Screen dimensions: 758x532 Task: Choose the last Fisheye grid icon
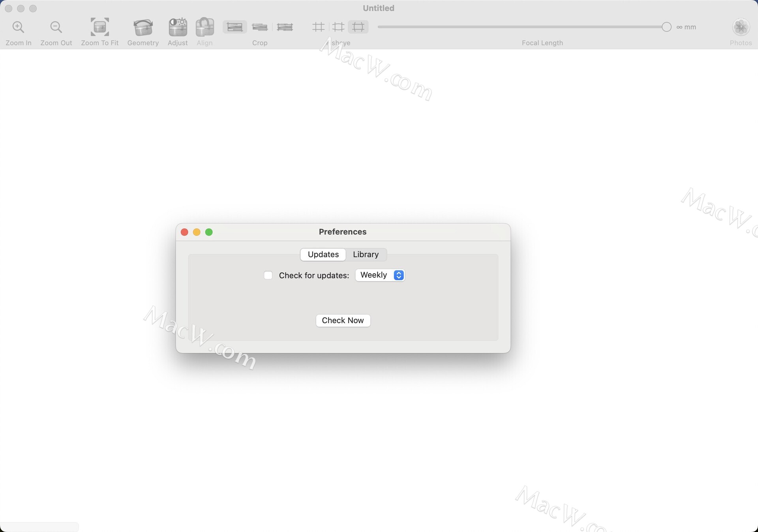[358, 27]
